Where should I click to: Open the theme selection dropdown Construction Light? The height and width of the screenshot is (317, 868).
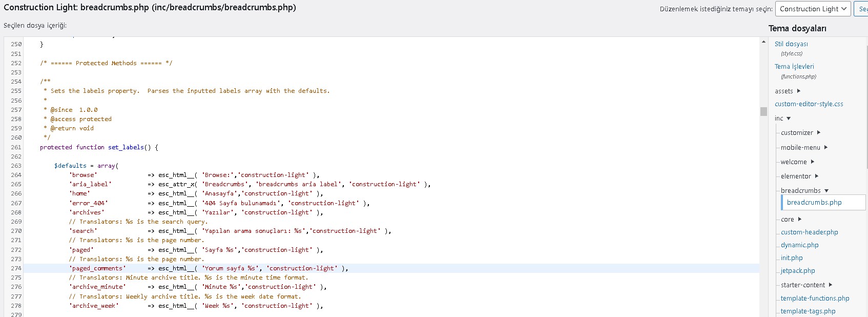[x=813, y=9]
